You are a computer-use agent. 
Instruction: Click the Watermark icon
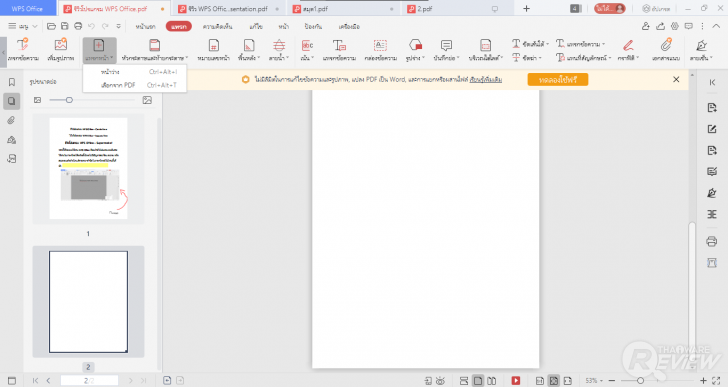279,45
